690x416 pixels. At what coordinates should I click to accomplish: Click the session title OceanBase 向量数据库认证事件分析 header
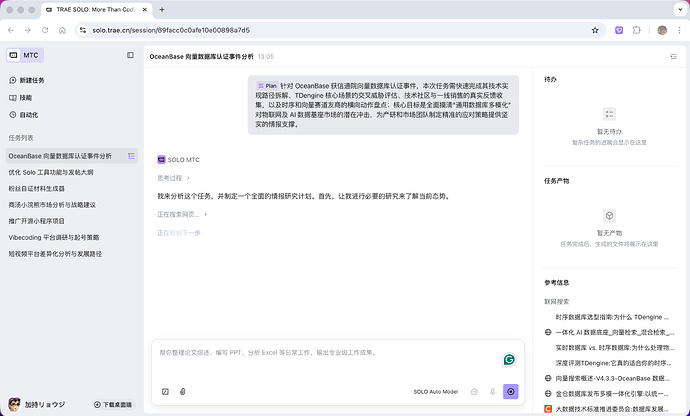(202, 56)
